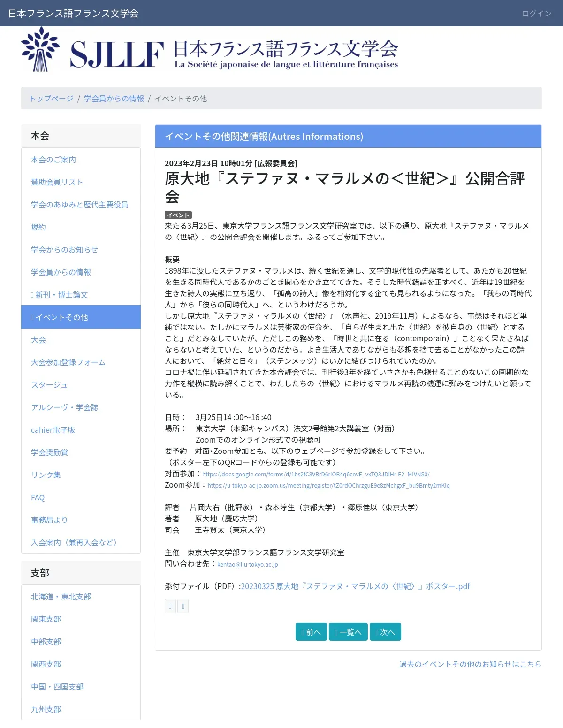Open 大会参加登録フォーム sidebar item
563x728 pixels.
click(81, 362)
